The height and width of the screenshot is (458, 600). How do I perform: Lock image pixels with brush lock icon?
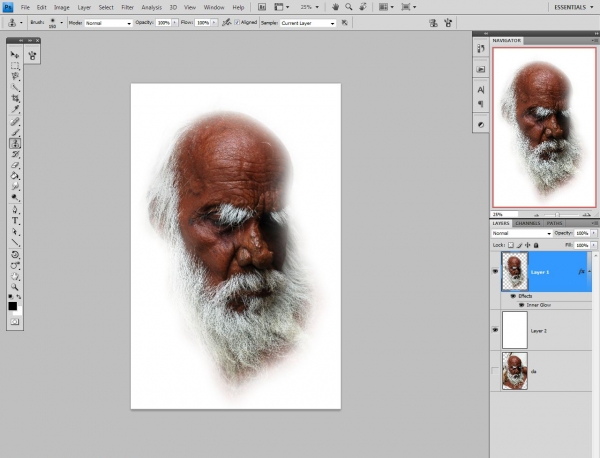pyautogui.click(x=519, y=245)
